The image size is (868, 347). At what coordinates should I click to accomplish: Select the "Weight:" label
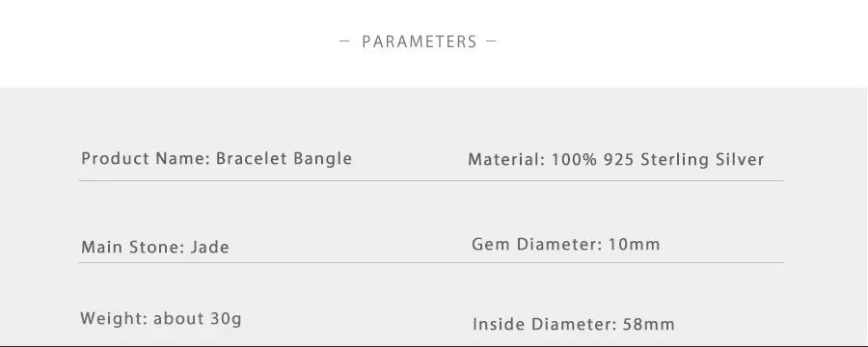pos(114,319)
